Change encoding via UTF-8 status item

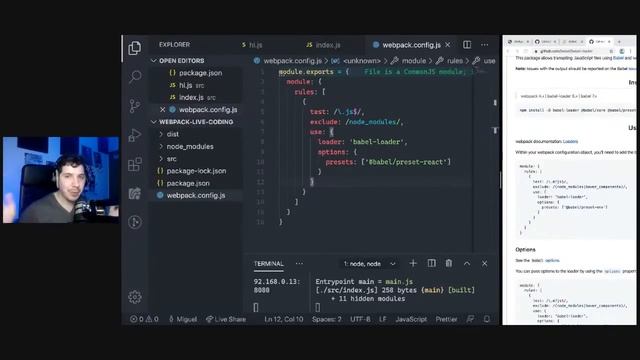point(360,319)
